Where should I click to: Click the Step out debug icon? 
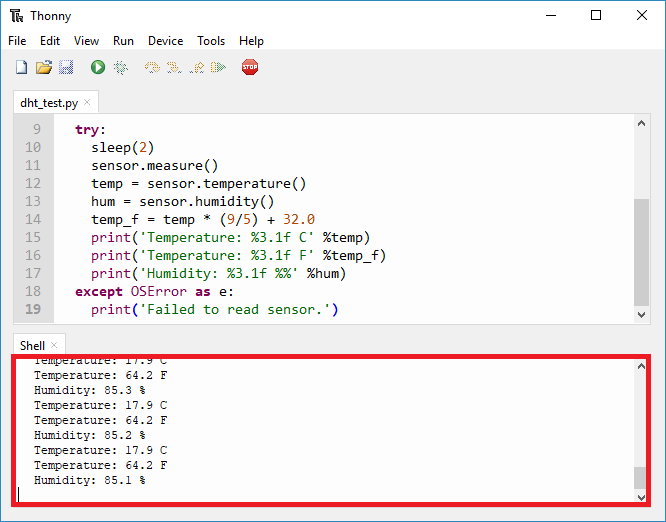coord(196,68)
